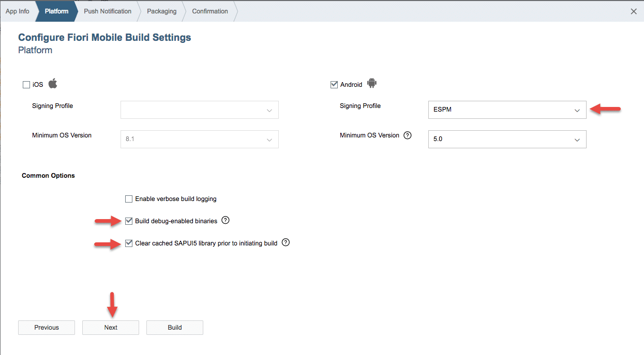Enable the iOS platform checkbox
The width and height of the screenshot is (644, 355).
click(26, 85)
